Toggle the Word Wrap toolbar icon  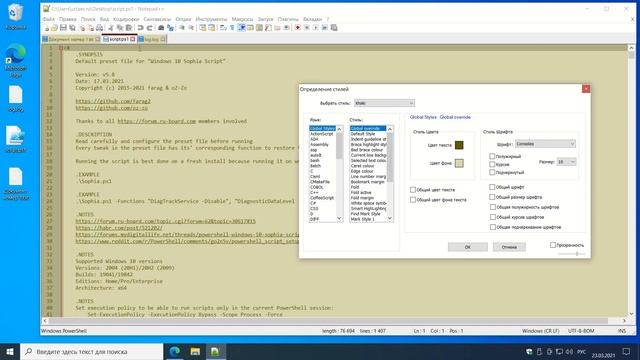pyautogui.click(x=223, y=28)
